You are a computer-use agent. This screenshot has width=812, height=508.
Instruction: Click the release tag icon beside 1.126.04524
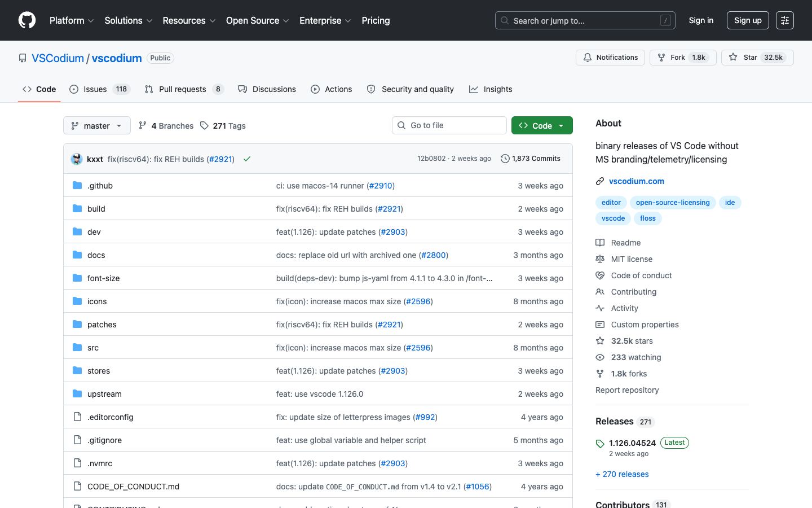click(x=600, y=444)
